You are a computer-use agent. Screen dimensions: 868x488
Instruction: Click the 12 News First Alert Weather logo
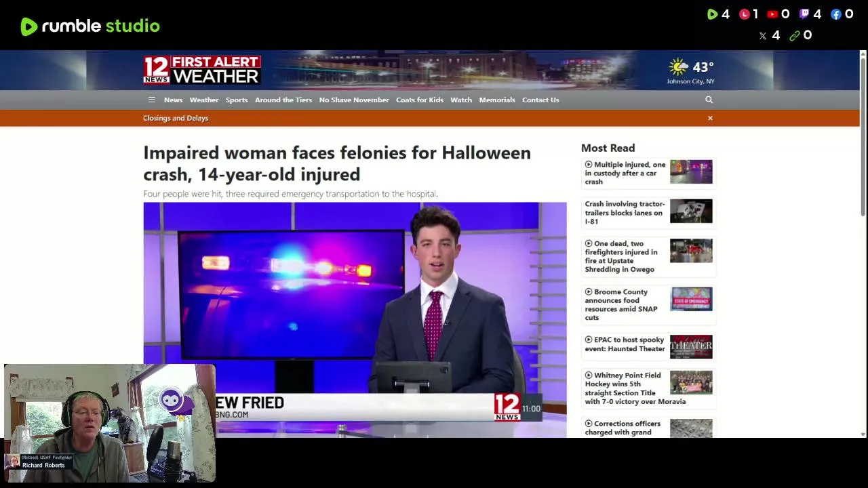[201, 70]
